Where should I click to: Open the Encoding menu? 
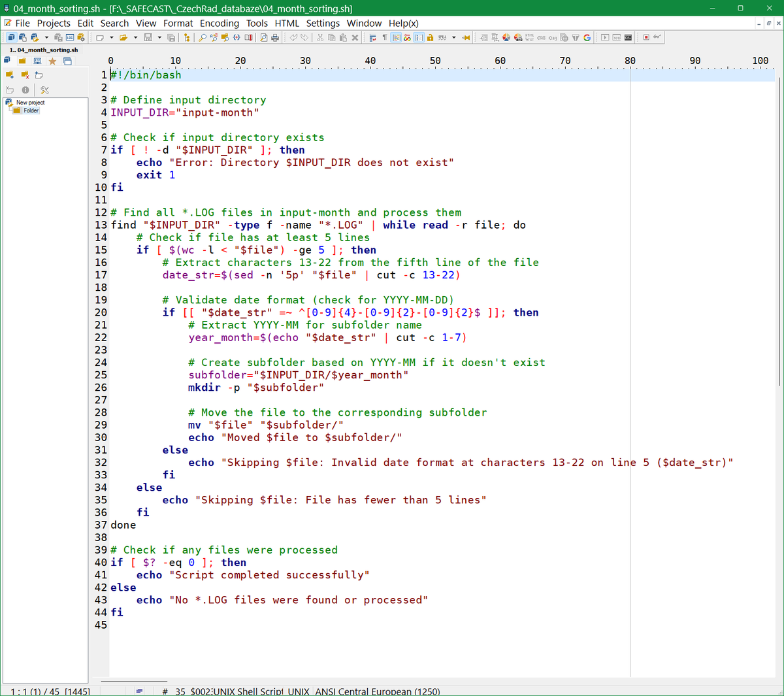pos(220,23)
